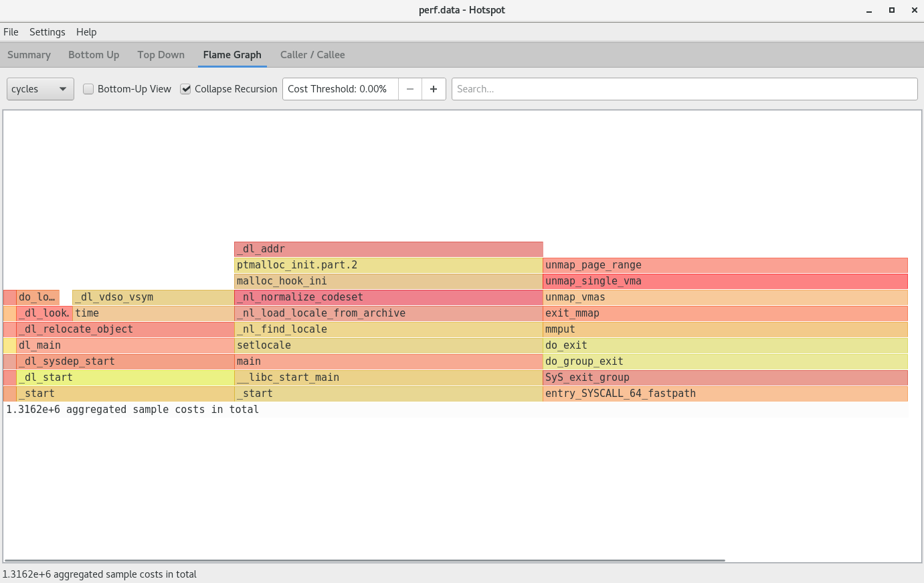Open the cycles event dropdown

40,89
